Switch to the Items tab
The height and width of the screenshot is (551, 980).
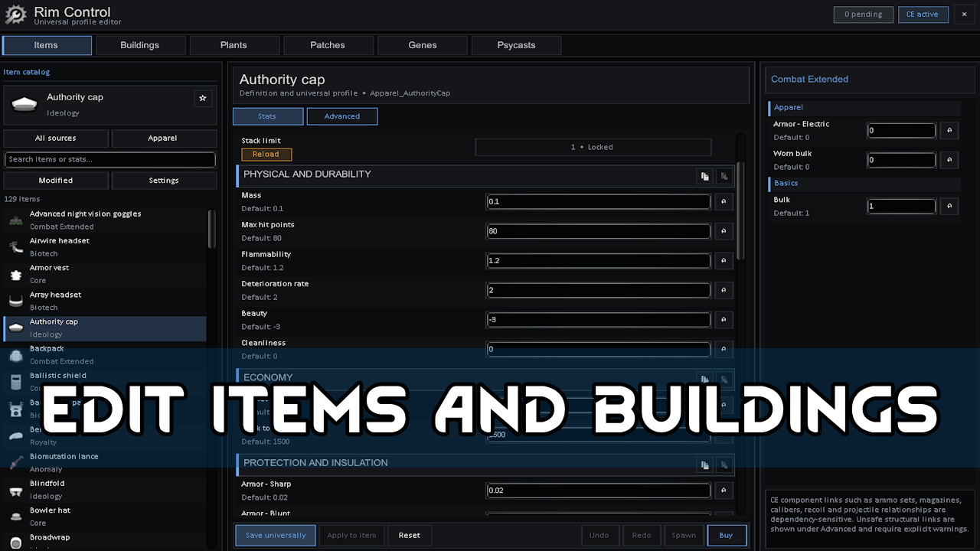(47, 45)
